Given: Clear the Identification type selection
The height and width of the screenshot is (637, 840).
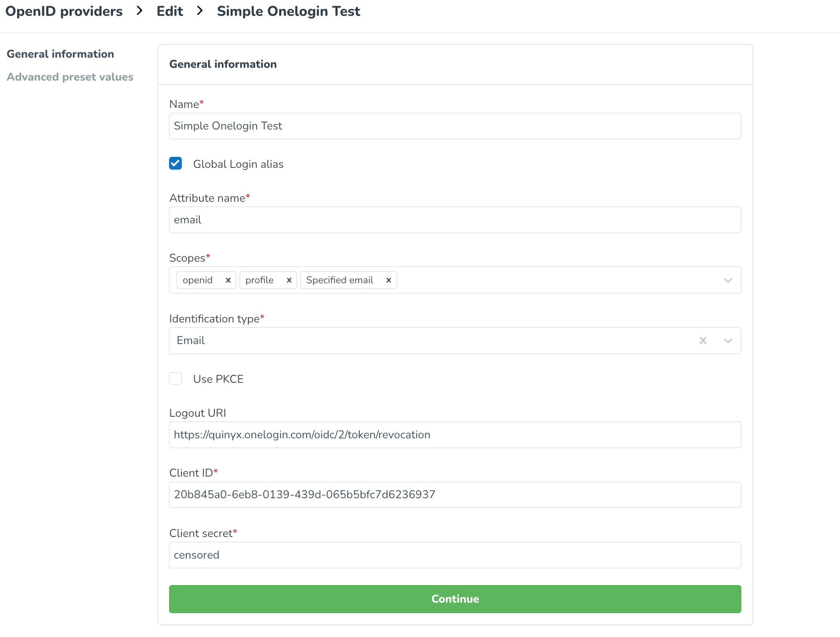Looking at the screenshot, I should click(x=703, y=341).
